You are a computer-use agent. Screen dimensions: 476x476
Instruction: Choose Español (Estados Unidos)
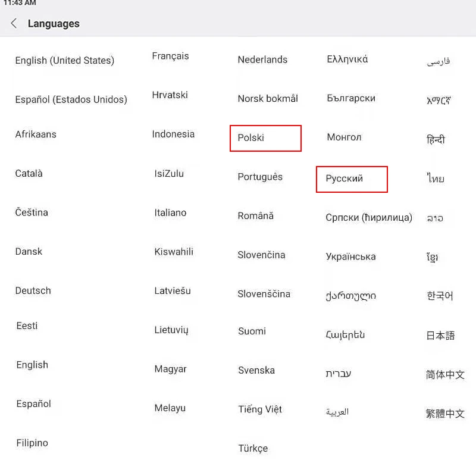[x=71, y=99]
